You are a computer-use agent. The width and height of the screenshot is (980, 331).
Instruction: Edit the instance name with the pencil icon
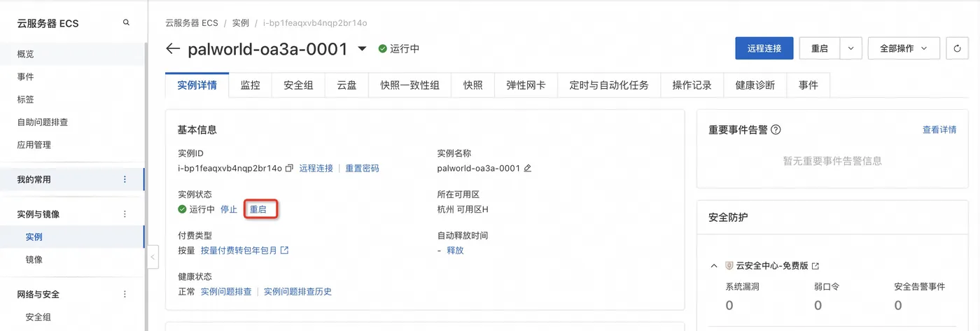528,169
